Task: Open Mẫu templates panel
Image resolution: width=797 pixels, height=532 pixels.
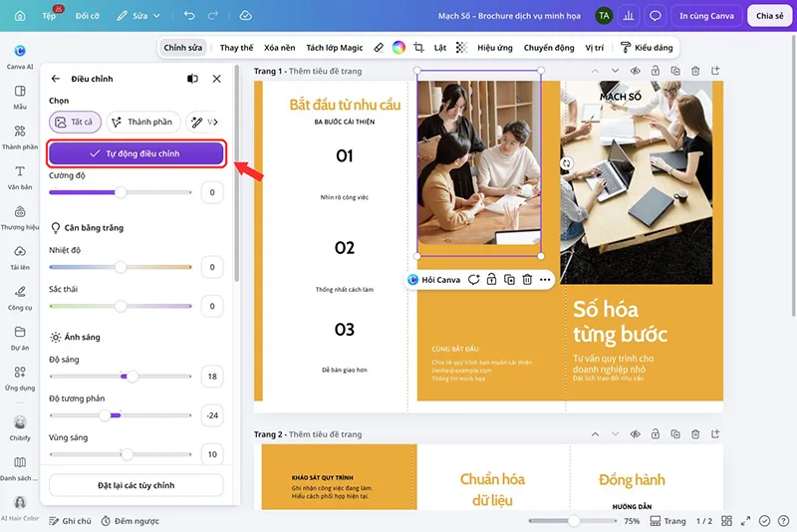Action: point(20,97)
